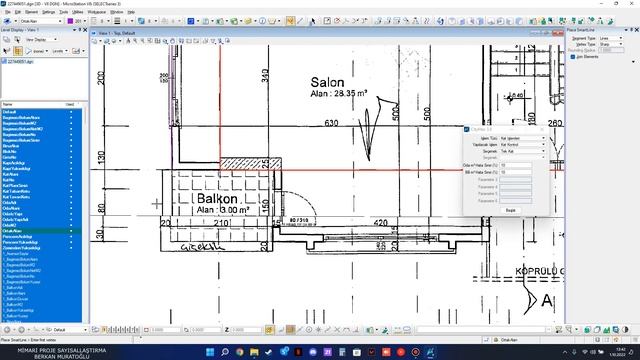Image resolution: width=640 pixels, height=360 pixels.
Task: Click the Oda m² Hata Sınırı field
Action: pos(516,166)
